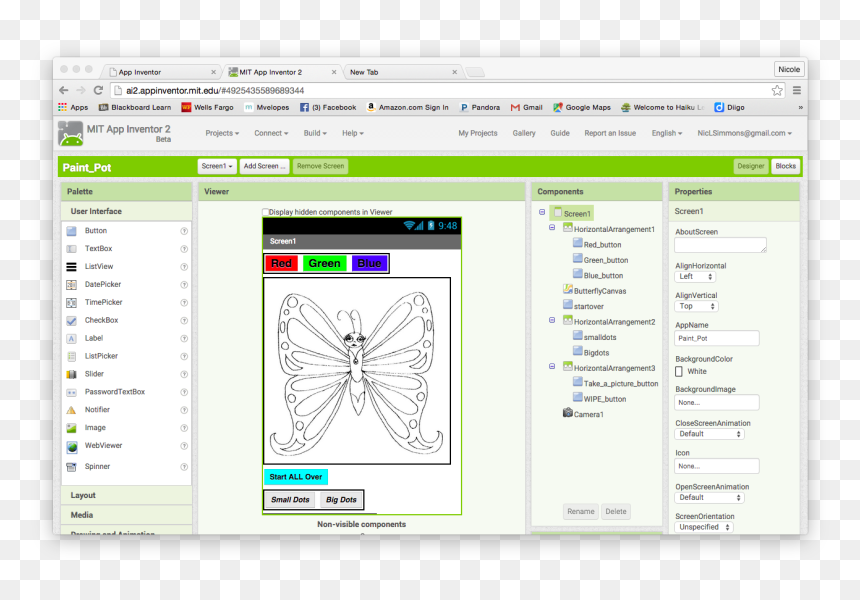Viewport: 860px width, 600px height.
Task: Click the AppName input field
Action: 717,338
